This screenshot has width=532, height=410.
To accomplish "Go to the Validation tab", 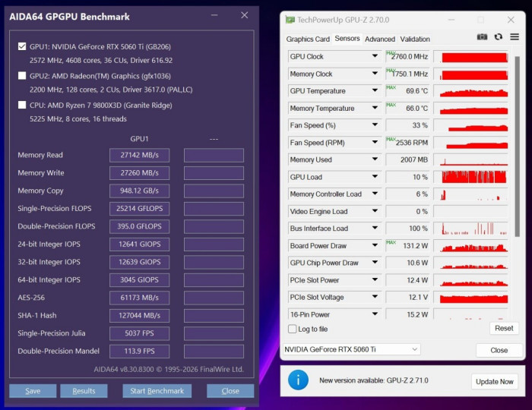I will 415,39.
